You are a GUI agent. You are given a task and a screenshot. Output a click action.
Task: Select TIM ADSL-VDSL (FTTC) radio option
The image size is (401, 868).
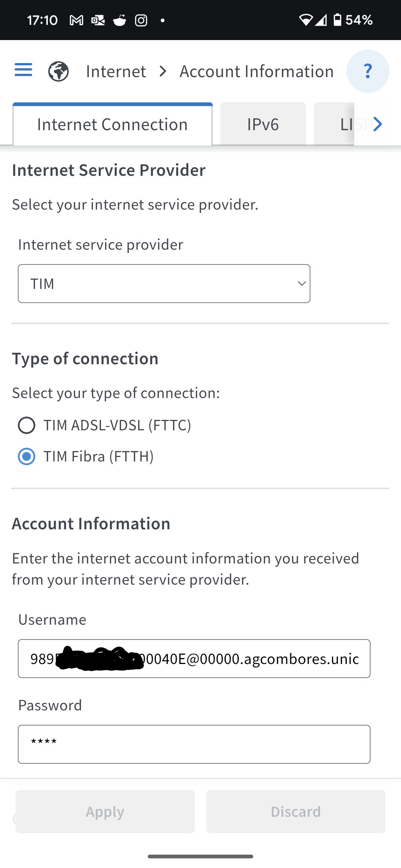click(27, 425)
